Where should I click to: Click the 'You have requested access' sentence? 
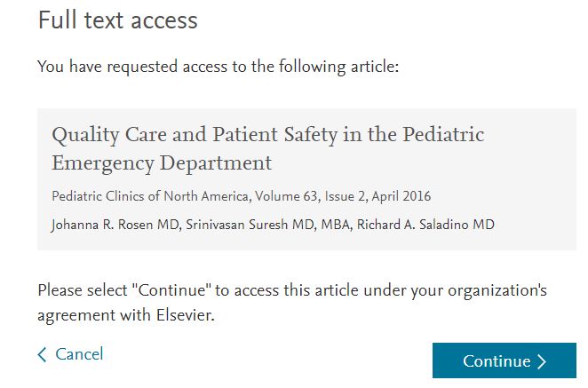click(219, 67)
